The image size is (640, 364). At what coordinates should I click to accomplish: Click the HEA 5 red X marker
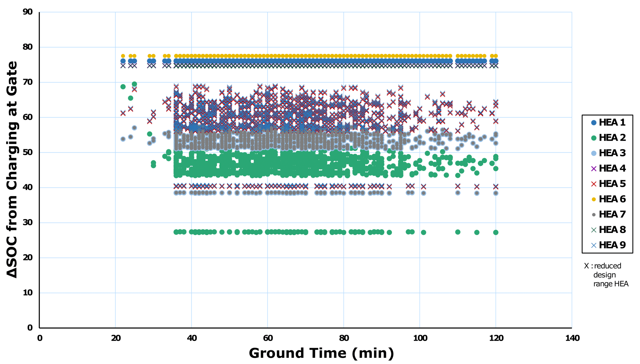593,184
